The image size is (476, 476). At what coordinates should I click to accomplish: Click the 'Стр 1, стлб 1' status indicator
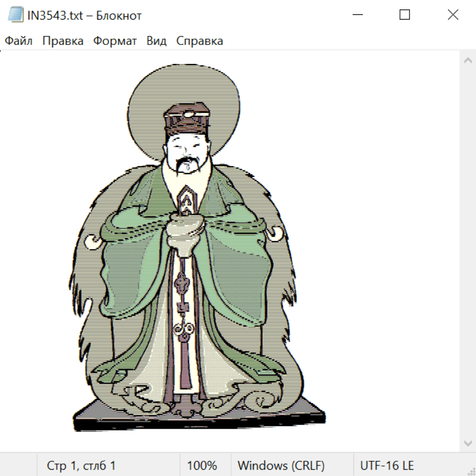(x=81, y=466)
